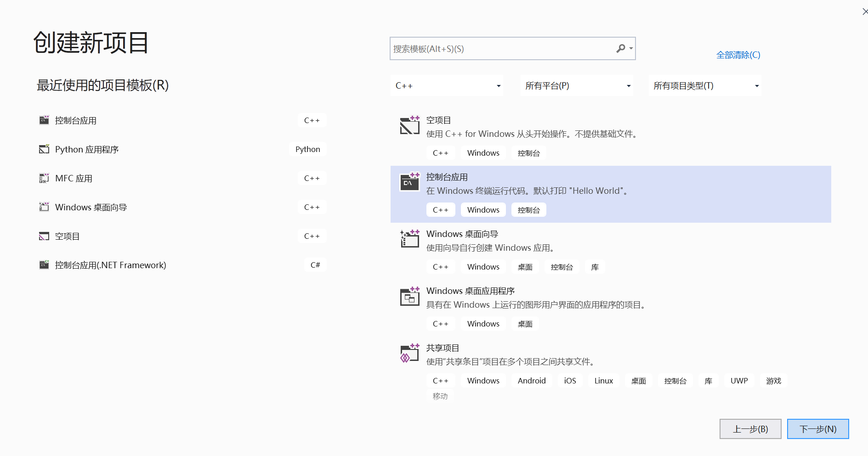The width and height of the screenshot is (868, 456).
Task: Click the 控制台应用(.NET Framework) icon
Action: pyautogui.click(x=44, y=265)
